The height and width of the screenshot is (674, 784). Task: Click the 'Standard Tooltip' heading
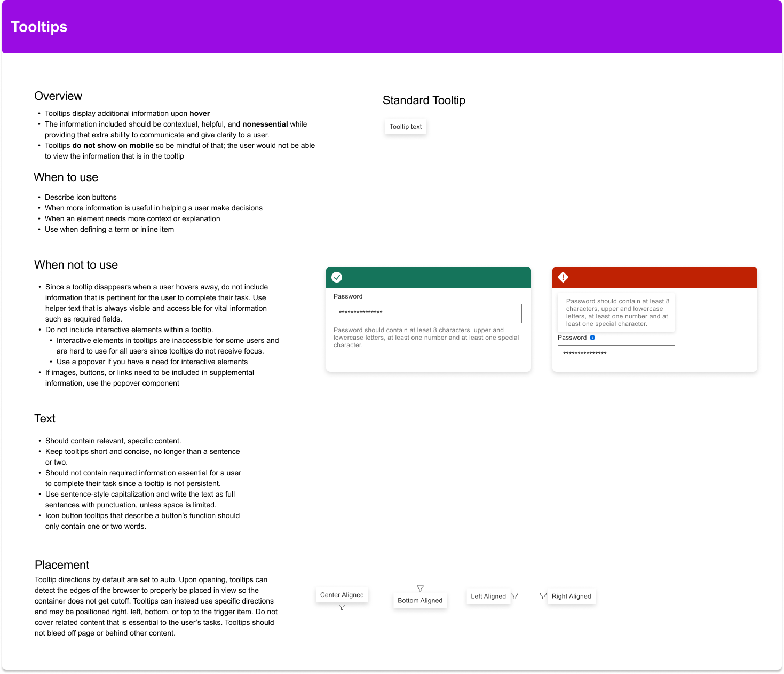coord(424,100)
